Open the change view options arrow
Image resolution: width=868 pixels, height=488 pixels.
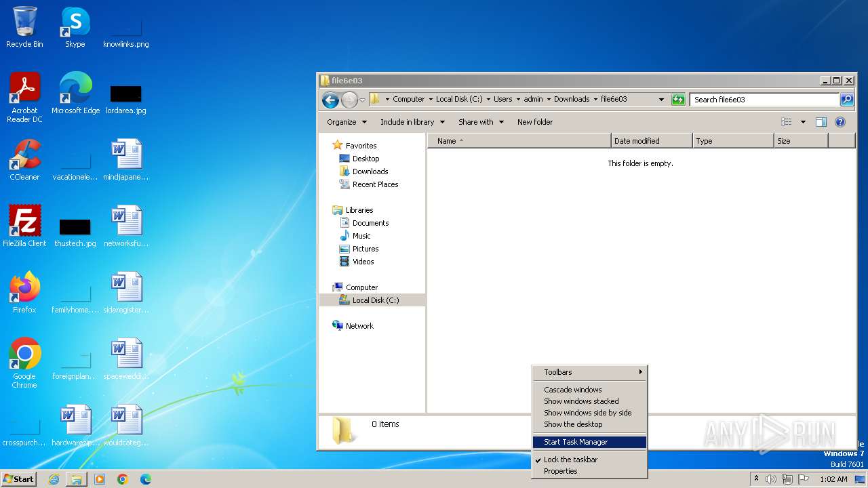coord(803,122)
